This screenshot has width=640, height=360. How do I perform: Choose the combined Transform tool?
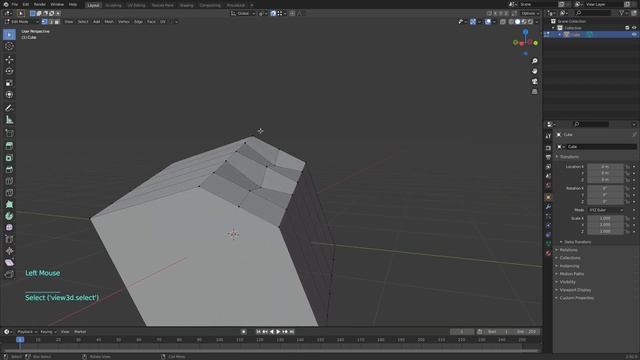pos(9,94)
